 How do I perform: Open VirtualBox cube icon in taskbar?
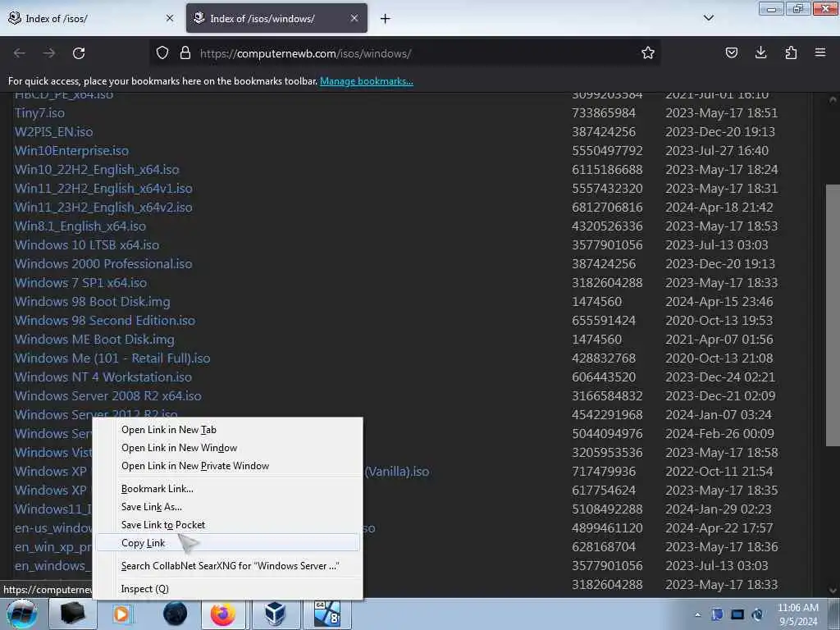point(275,614)
